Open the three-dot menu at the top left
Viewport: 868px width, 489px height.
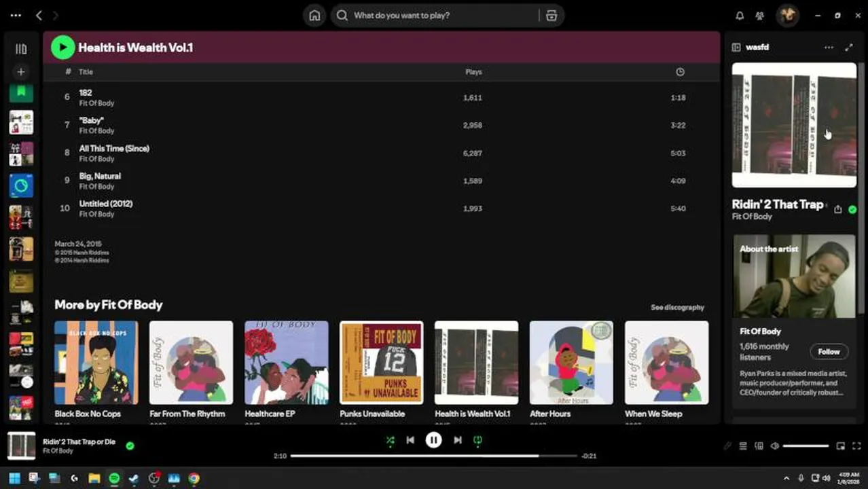[x=16, y=15]
